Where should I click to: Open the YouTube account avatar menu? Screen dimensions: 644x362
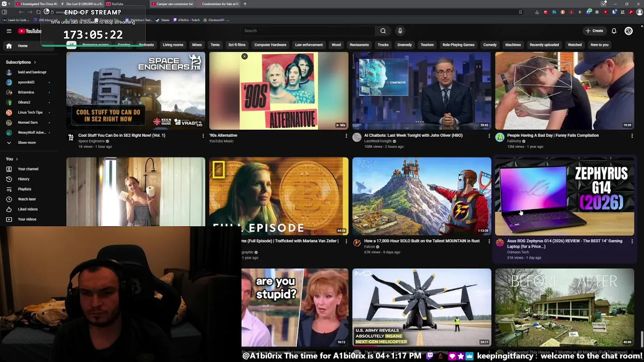pos(628,31)
